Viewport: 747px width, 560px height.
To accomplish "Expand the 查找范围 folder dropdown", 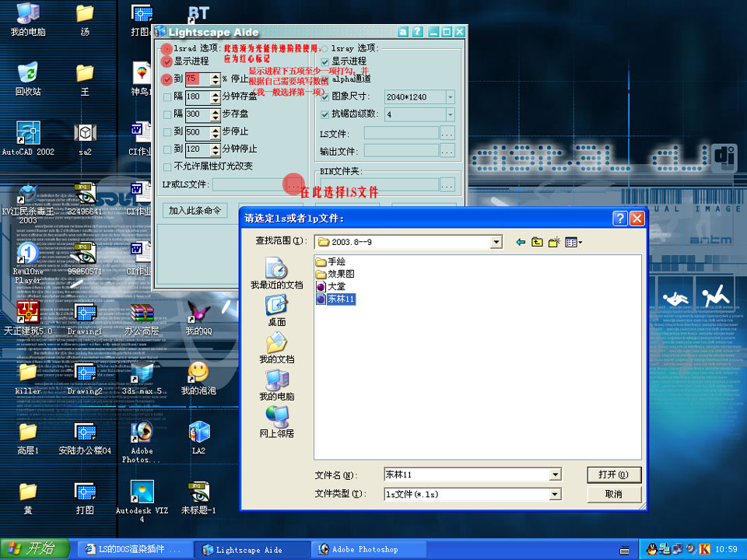I will coord(496,242).
